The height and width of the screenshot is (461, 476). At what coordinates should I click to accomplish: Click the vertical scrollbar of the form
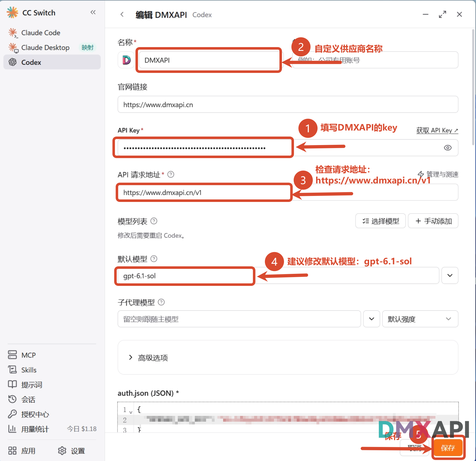pos(473,87)
